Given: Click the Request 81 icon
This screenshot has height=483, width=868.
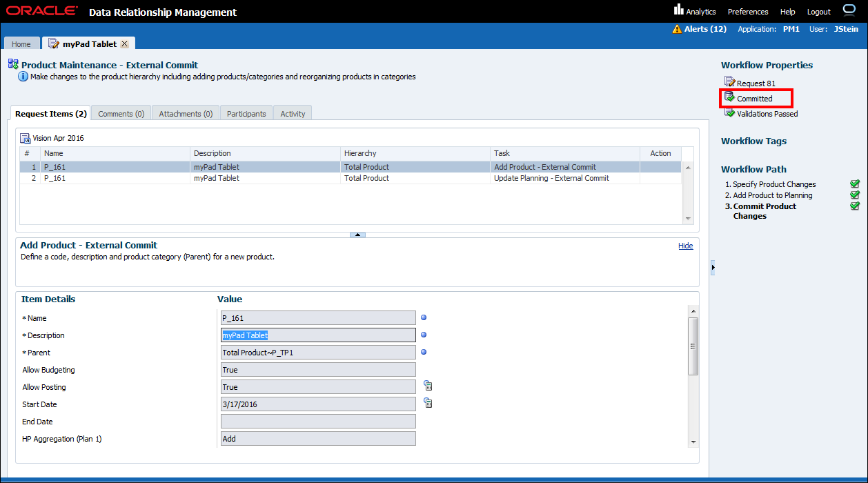Looking at the screenshot, I should coord(730,83).
